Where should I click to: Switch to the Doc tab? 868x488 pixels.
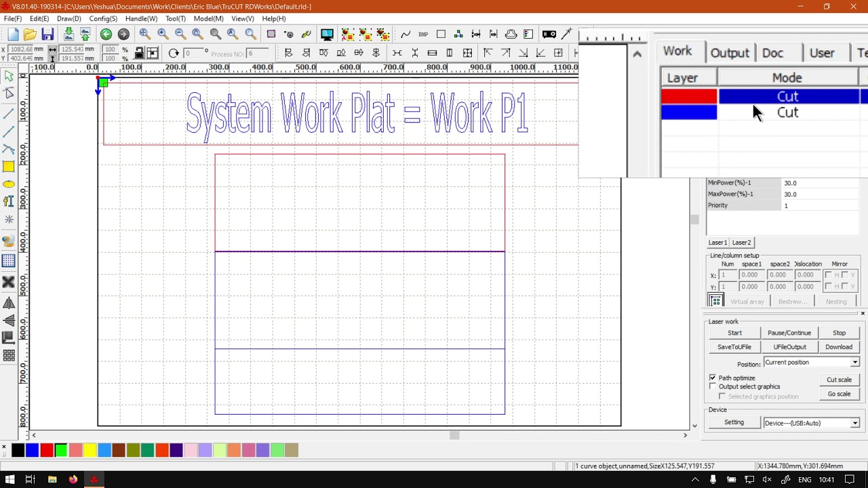[773, 53]
